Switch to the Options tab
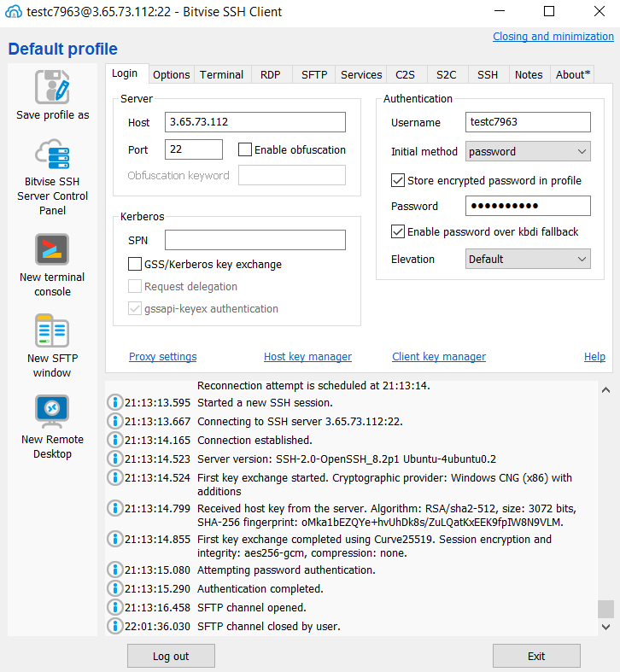 click(171, 74)
